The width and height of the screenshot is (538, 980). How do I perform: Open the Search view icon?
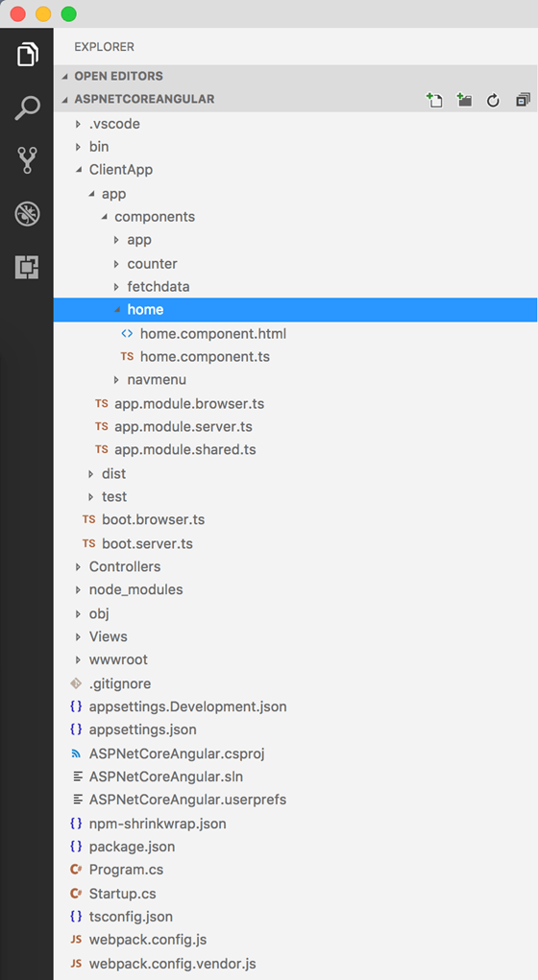27,108
